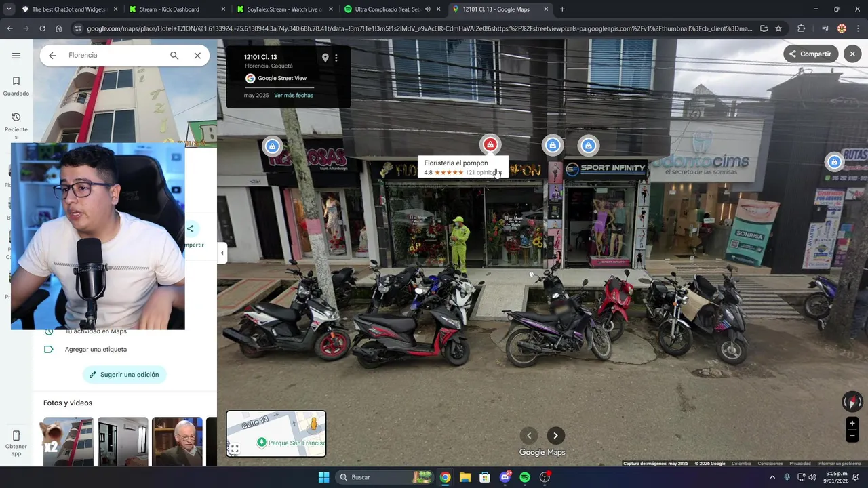This screenshot has height=488, width=868.
Task: Click Sugerir una edición button
Action: point(125,375)
